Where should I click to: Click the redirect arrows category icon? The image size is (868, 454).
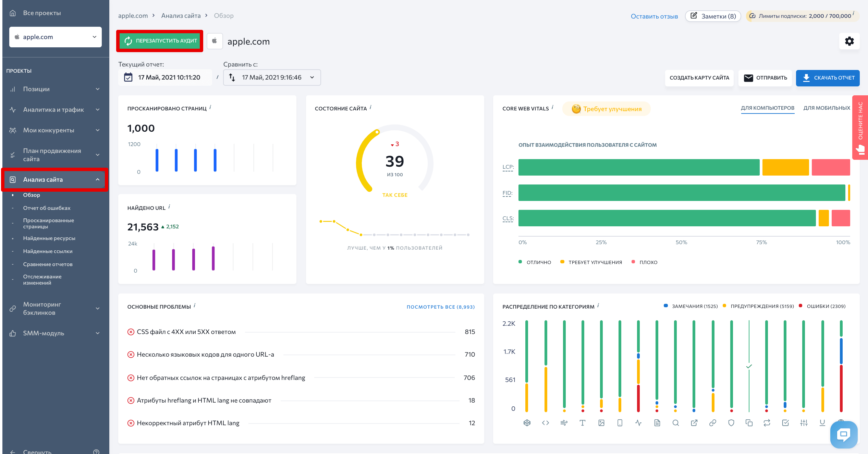point(767,423)
